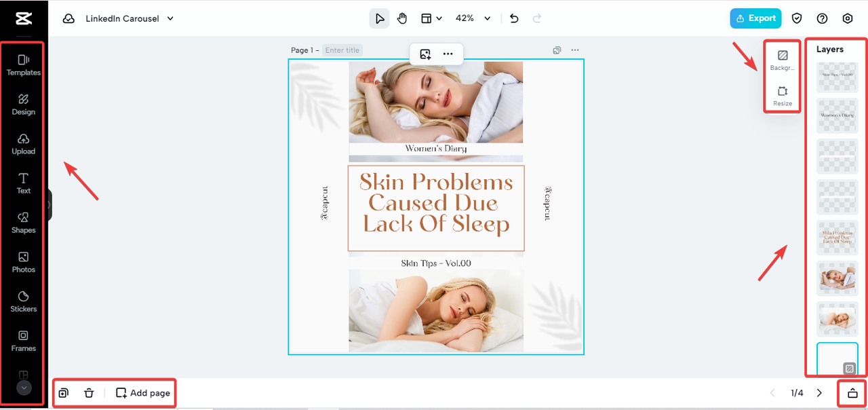Open the Background option
This screenshot has width=868, height=410.
(x=783, y=60)
